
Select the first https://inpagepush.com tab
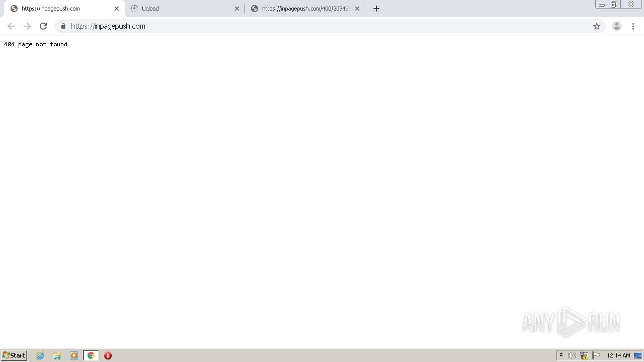pos(64,9)
